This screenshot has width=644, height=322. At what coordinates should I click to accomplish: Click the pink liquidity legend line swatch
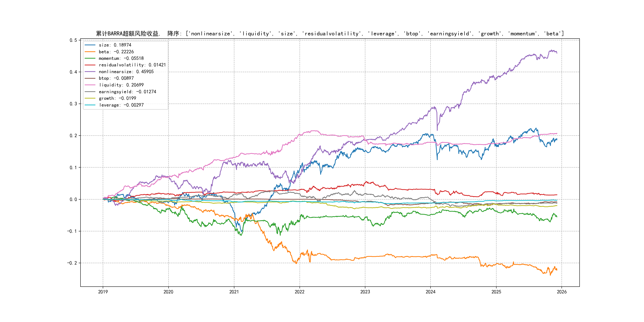pos(90,85)
